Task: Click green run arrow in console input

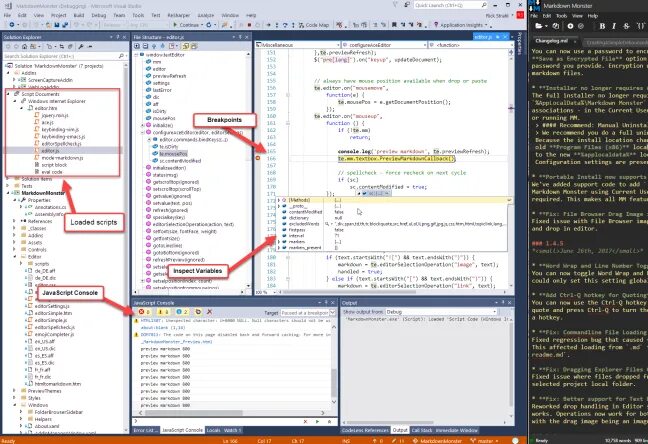Action: point(317,422)
